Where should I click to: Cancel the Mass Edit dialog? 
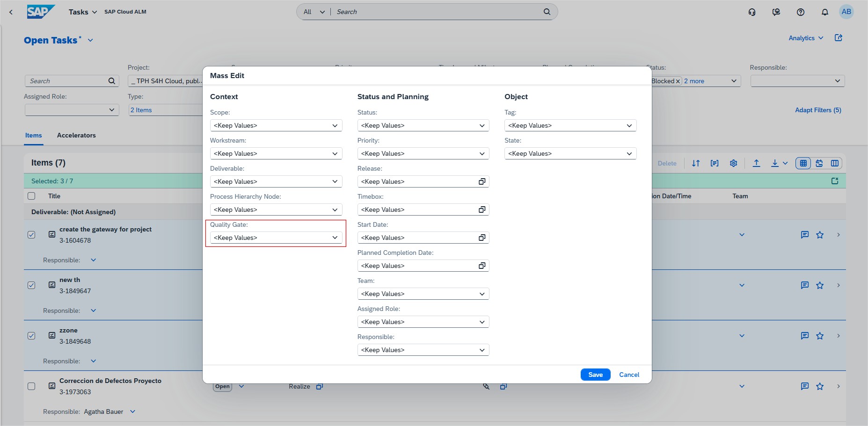(629, 375)
